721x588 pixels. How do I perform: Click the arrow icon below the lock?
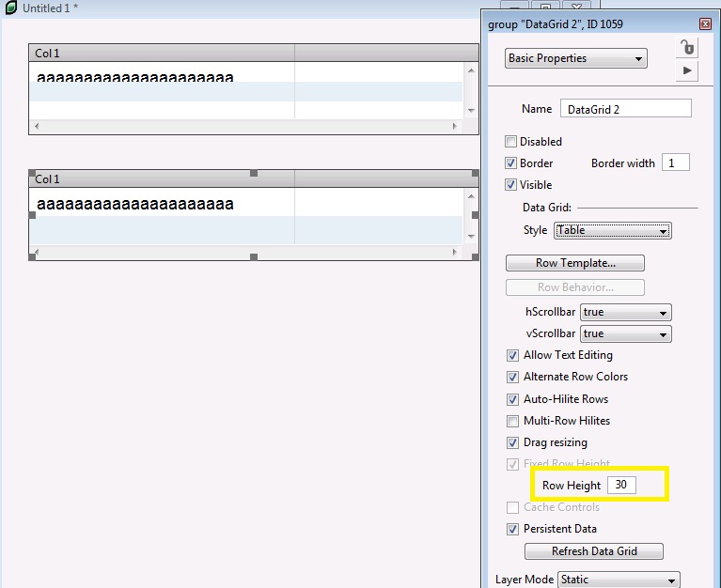pos(687,70)
